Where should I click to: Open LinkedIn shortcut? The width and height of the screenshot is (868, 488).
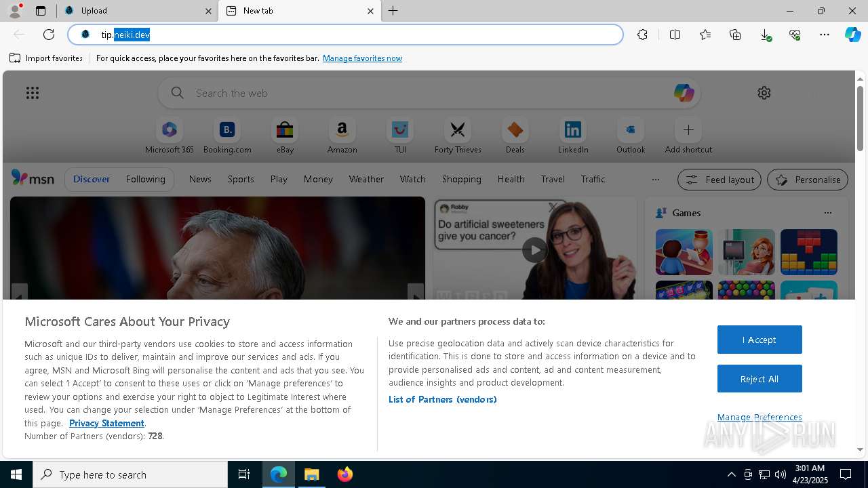573,136
